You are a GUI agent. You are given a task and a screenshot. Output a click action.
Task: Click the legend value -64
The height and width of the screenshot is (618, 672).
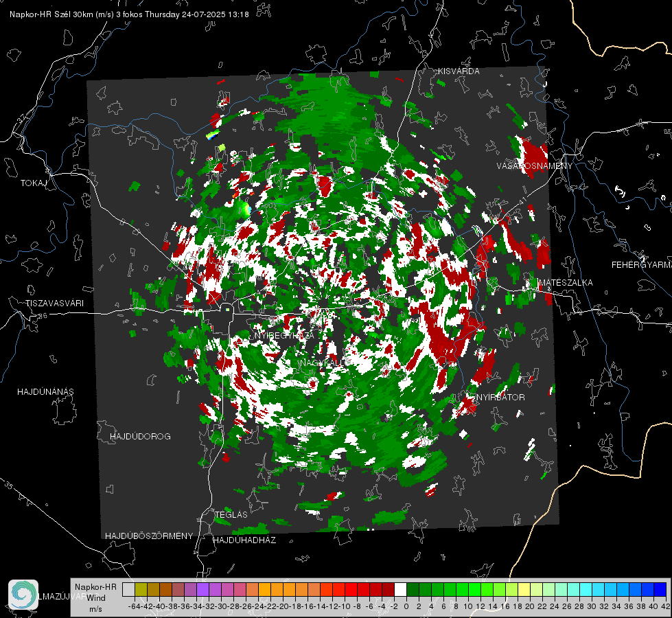pyautogui.click(x=134, y=606)
